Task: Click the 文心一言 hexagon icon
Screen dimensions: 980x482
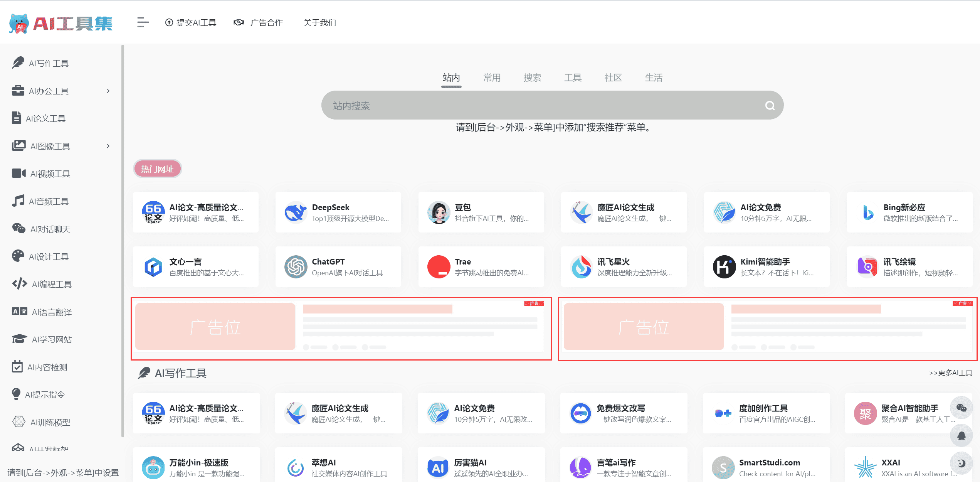Action: click(153, 267)
